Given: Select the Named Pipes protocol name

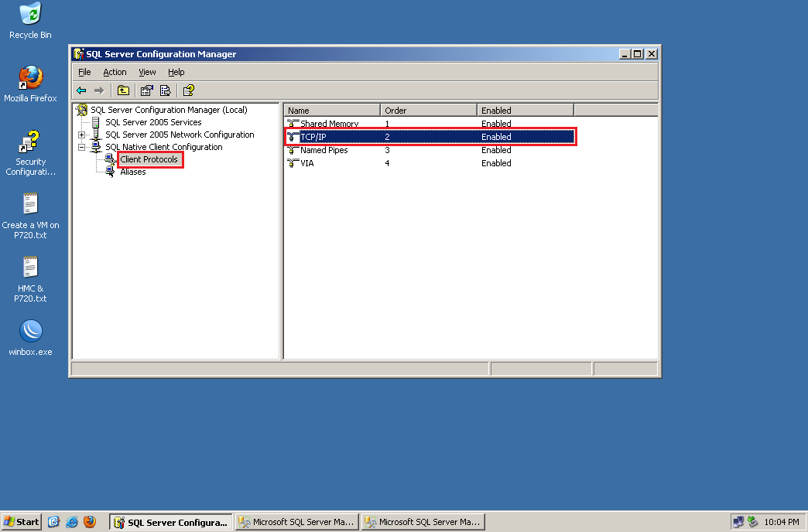Looking at the screenshot, I should pos(324,150).
